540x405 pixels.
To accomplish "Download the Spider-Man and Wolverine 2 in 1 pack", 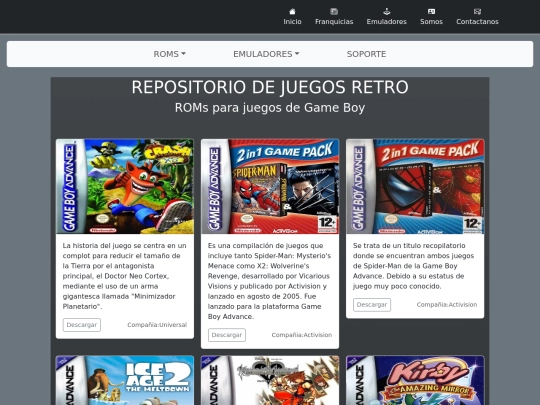I will click(x=227, y=335).
